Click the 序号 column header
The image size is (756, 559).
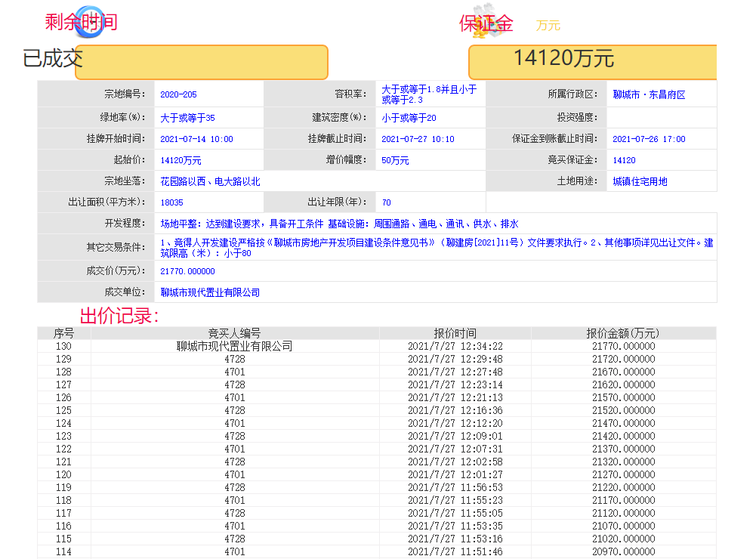63,333
